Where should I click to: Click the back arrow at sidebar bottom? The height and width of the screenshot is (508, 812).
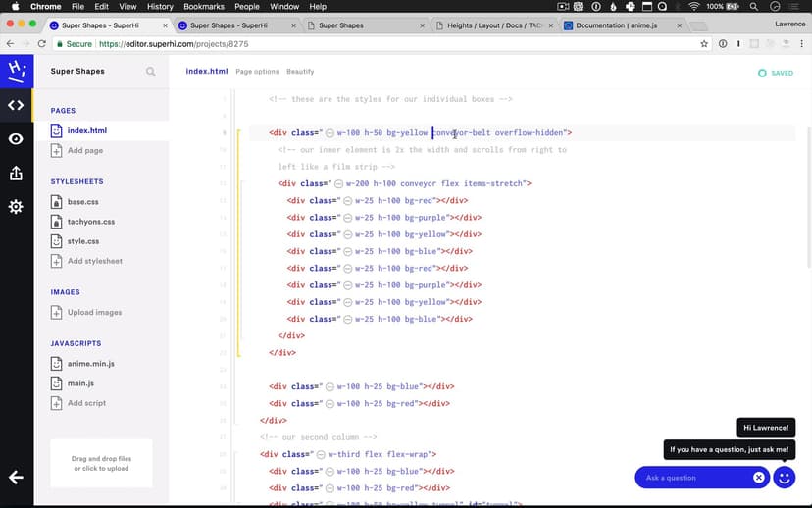[16, 478]
